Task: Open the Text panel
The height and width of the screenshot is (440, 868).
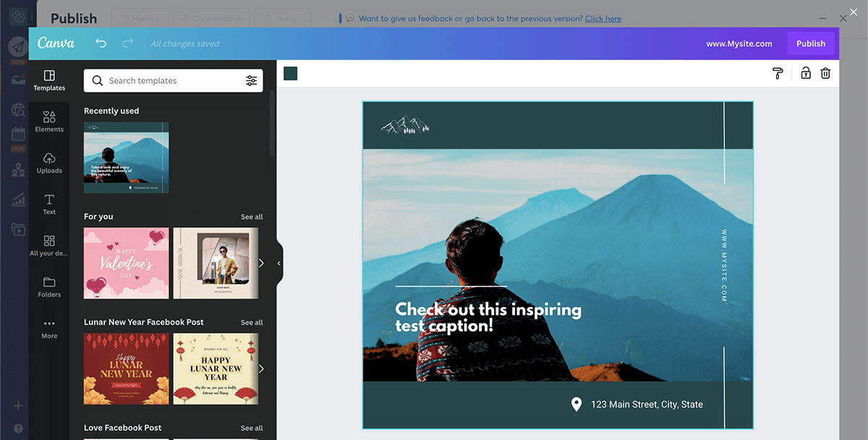Action: 49,204
